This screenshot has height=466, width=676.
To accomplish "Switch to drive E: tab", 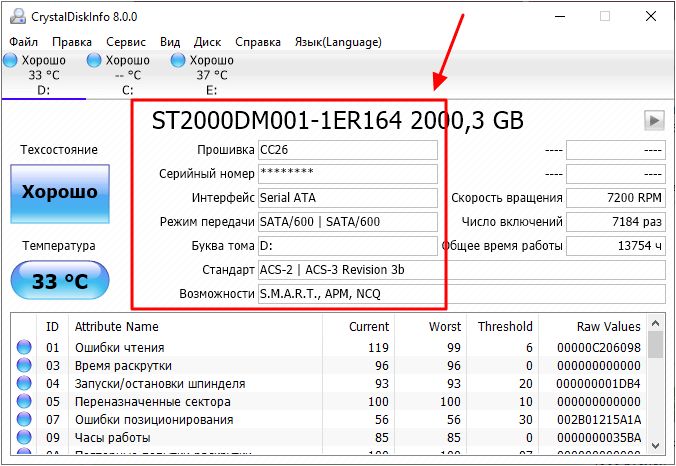I will [x=211, y=75].
